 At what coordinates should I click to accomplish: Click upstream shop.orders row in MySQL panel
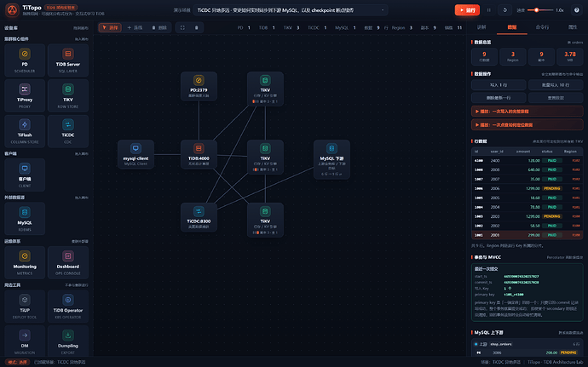click(x=527, y=344)
